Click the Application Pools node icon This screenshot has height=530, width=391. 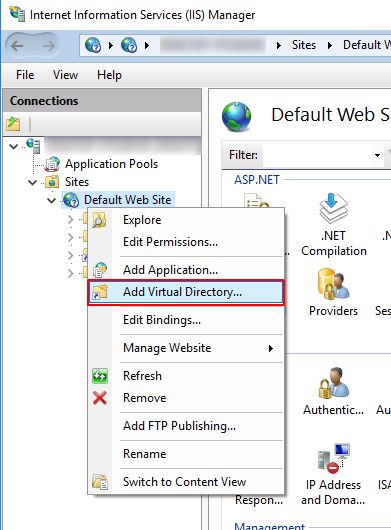pos(52,164)
